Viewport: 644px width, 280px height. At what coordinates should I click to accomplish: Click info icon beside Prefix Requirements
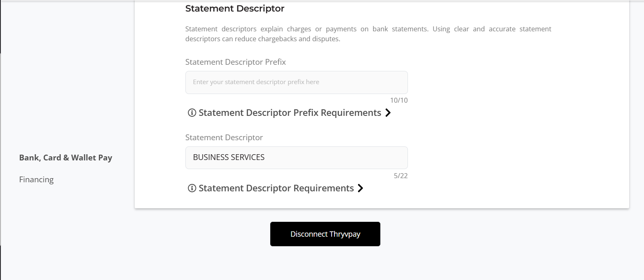click(x=192, y=113)
